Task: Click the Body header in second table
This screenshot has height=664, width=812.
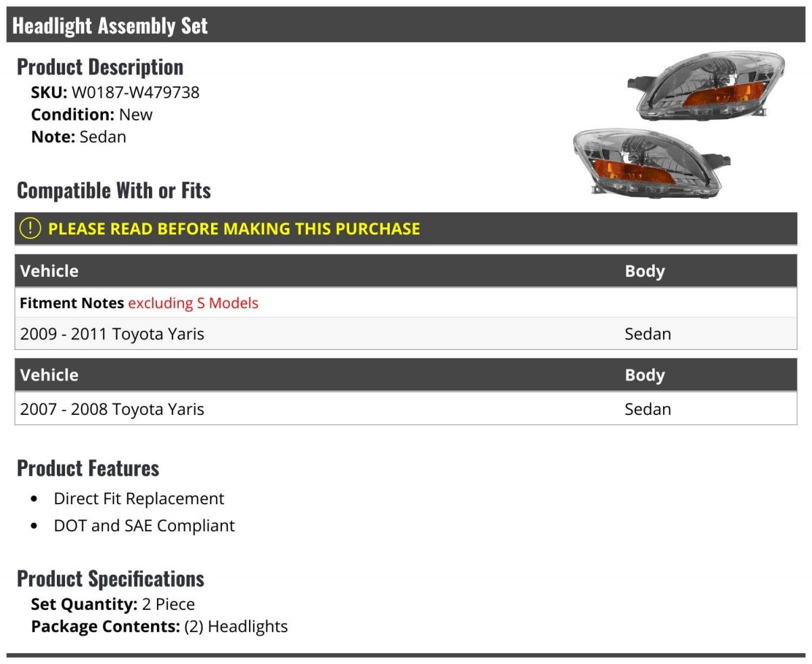Action: [x=645, y=375]
